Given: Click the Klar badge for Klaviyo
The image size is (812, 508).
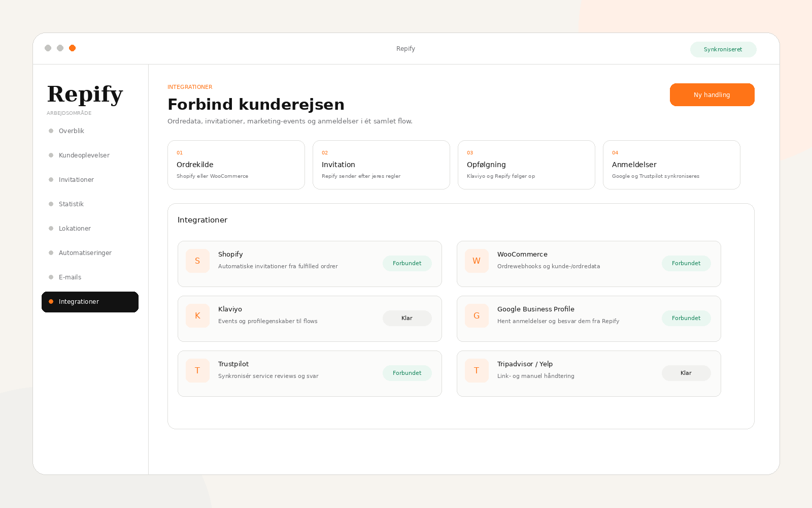Looking at the screenshot, I should [x=407, y=318].
